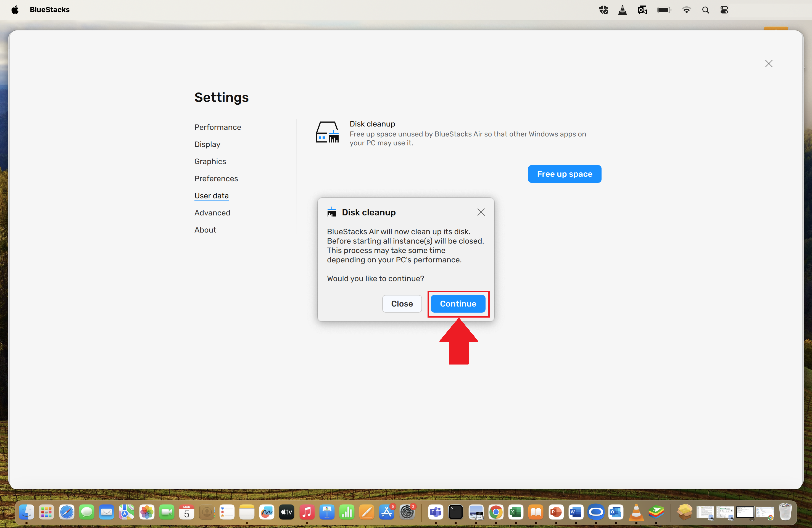Click the Wi-Fi status icon

686,10
